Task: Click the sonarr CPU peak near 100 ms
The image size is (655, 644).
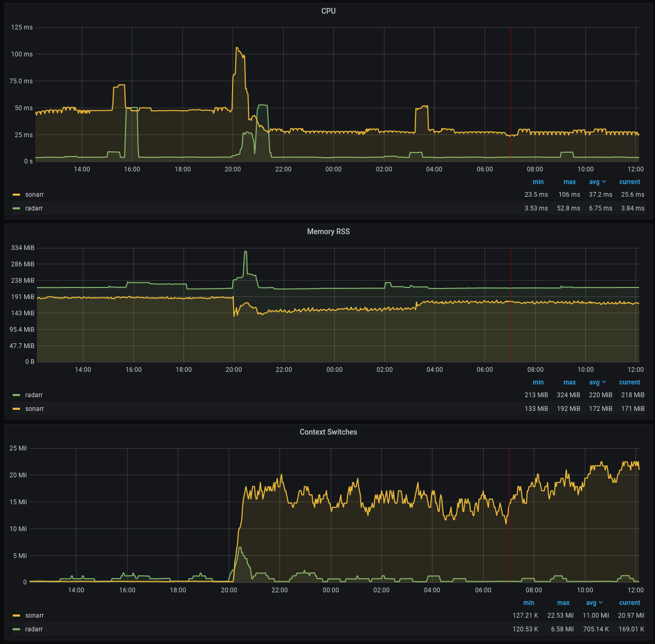Action: click(237, 48)
